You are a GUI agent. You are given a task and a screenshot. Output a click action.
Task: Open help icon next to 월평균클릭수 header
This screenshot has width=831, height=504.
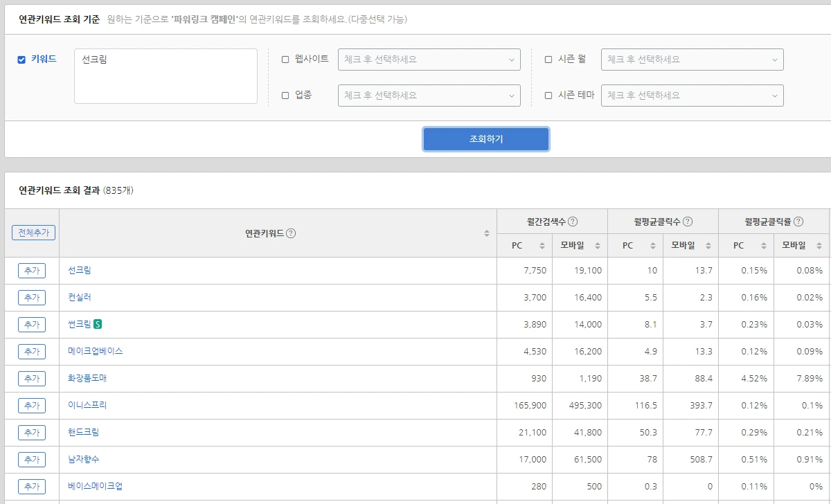[687, 222]
